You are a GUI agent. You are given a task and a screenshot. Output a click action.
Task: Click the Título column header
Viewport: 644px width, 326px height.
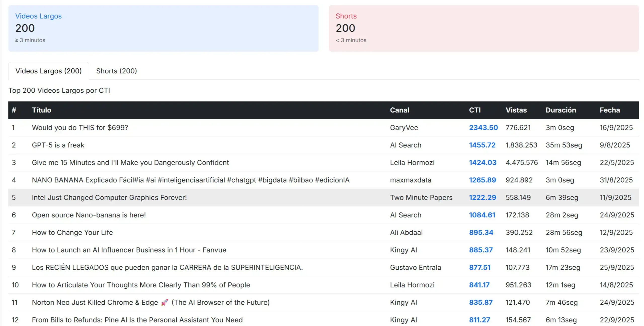42,110
